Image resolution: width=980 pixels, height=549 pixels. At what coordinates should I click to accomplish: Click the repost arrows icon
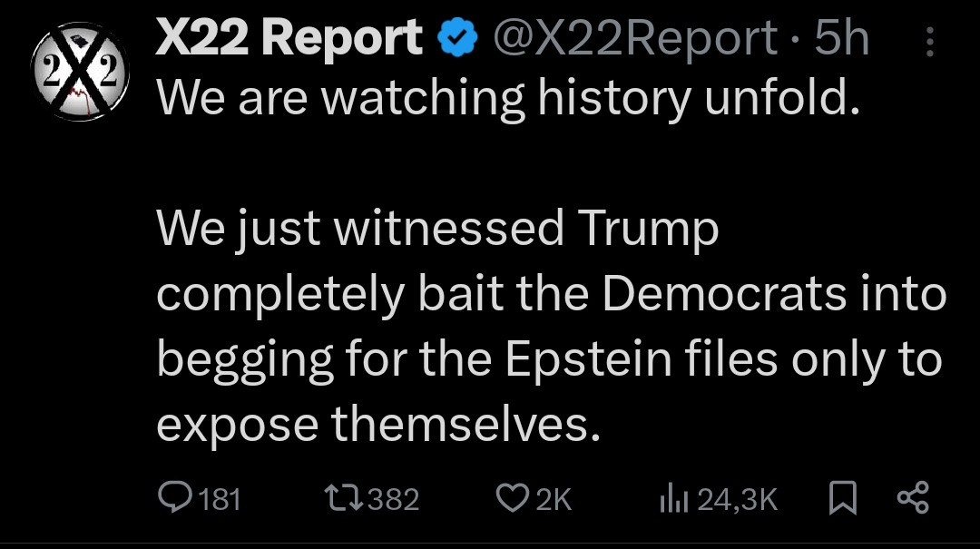[343, 498]
